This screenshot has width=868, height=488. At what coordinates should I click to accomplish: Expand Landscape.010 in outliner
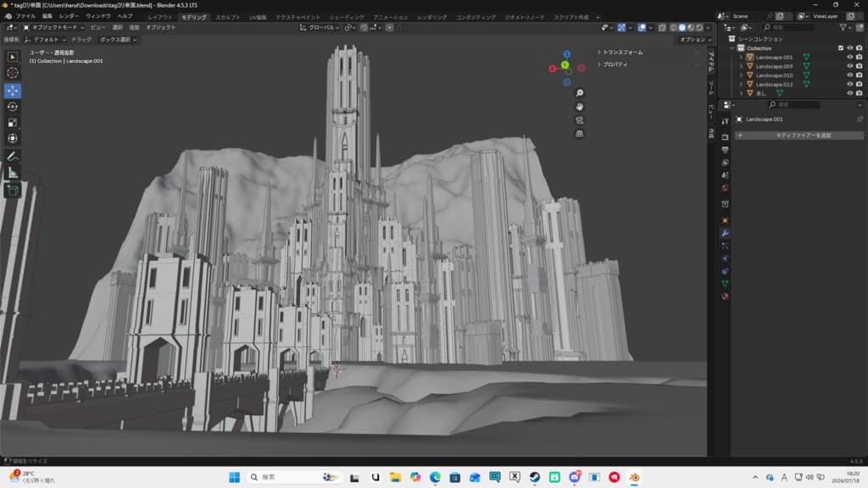point(741,75)
